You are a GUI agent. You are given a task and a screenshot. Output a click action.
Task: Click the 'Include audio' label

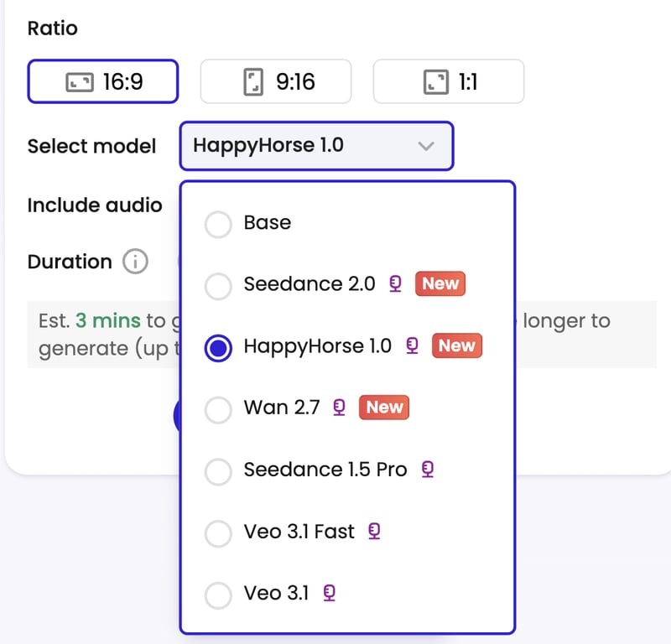point(95,205)
